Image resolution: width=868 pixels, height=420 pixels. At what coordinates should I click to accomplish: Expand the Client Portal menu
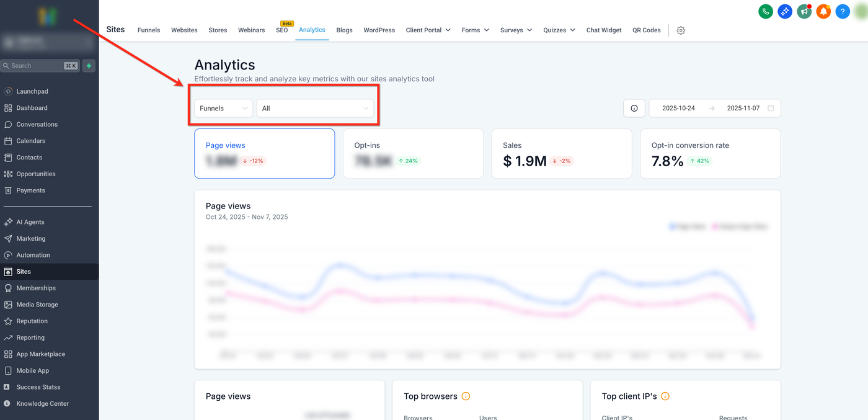(x=428, y=30)
